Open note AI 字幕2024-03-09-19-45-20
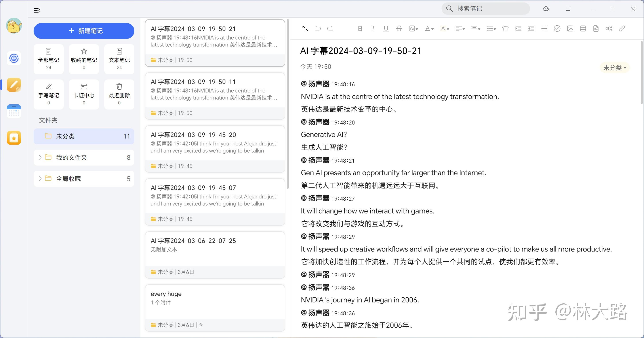 tap(215, 149)
